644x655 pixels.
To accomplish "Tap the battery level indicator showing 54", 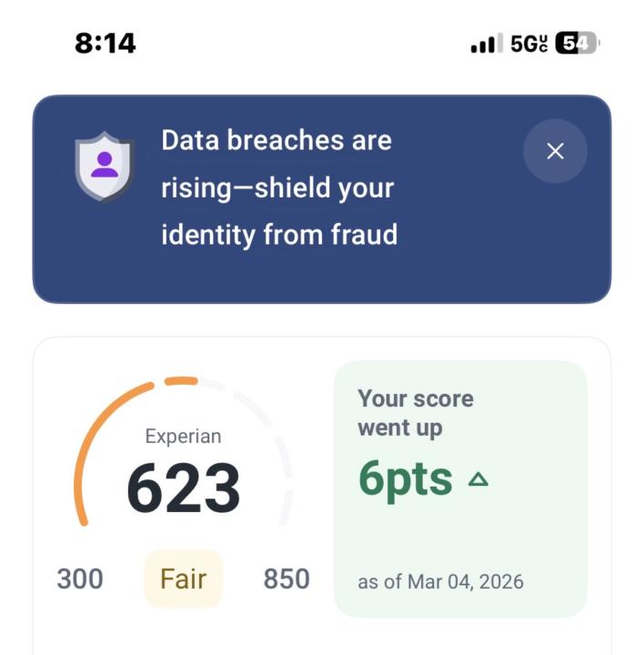I will point(577,44).
